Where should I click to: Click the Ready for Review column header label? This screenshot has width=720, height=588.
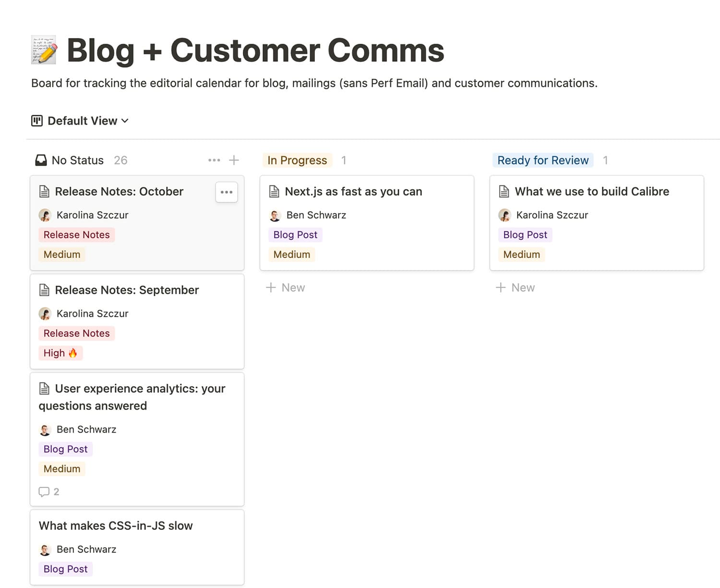pos(542,160)
